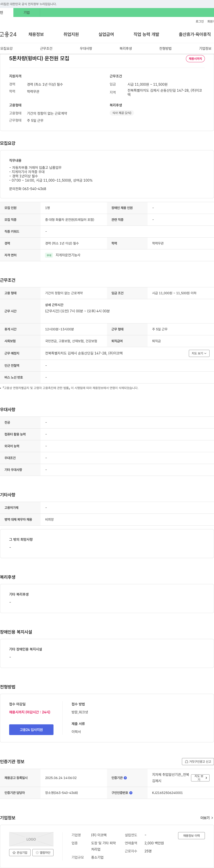Open the 채용정보 이력 button
The image size is (214, 868).
coord(191,835)
